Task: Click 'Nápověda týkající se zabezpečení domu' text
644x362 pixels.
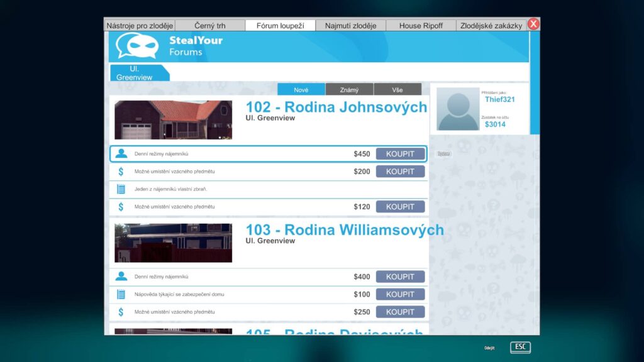Action: tap(179, 294)
